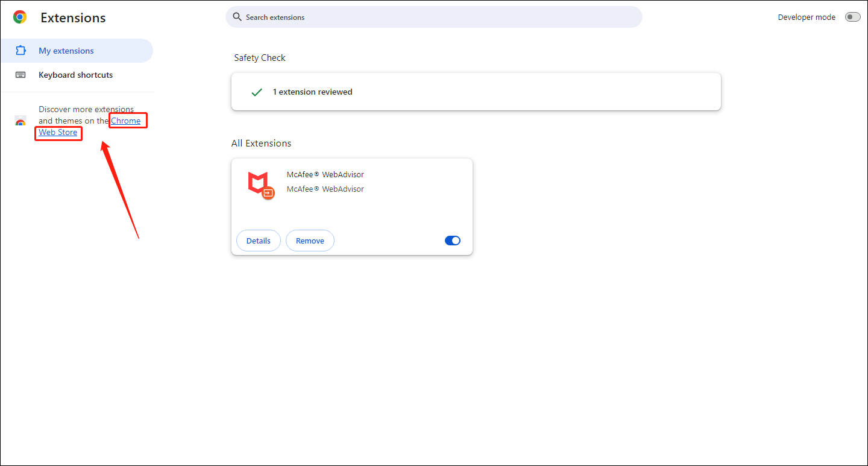Click the 'Extensions' page title
The image size is (868, 466).
click(73, 18)
